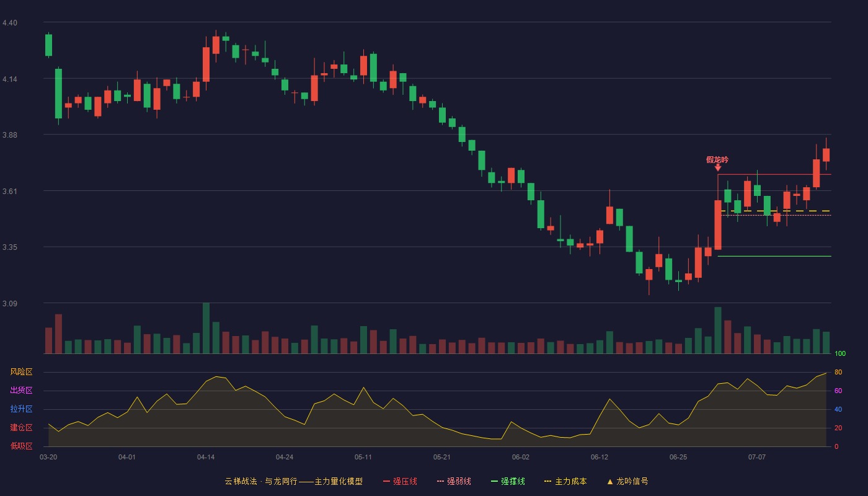Click the 60 indicator axis value

[838, 391]
